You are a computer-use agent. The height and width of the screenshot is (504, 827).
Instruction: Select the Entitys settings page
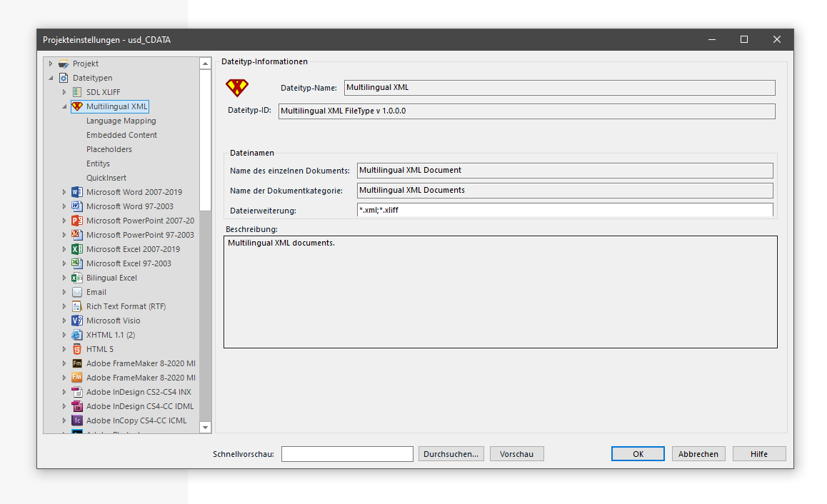[98, 163]
